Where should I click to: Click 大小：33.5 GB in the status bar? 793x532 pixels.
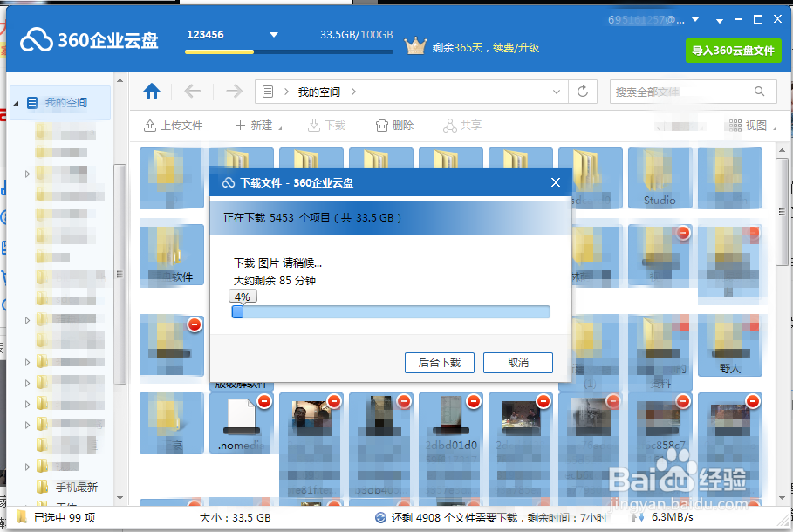click(236, 518)
